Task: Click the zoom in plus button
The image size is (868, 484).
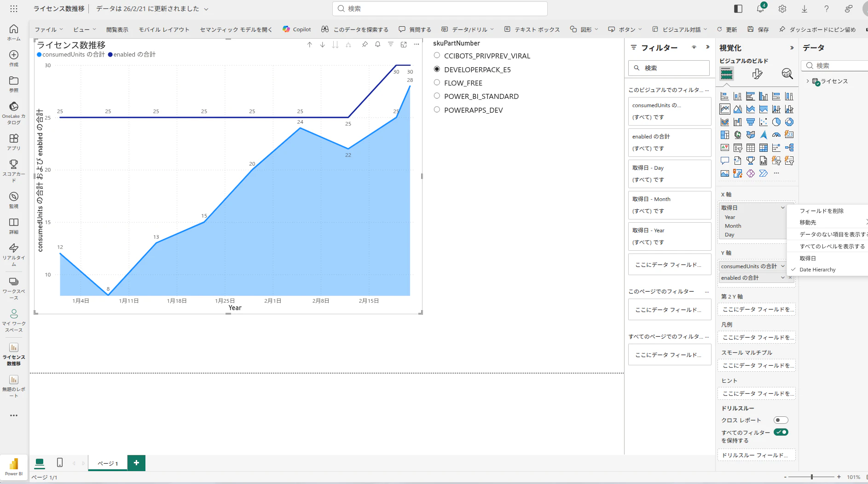Action: pos(839,477)
